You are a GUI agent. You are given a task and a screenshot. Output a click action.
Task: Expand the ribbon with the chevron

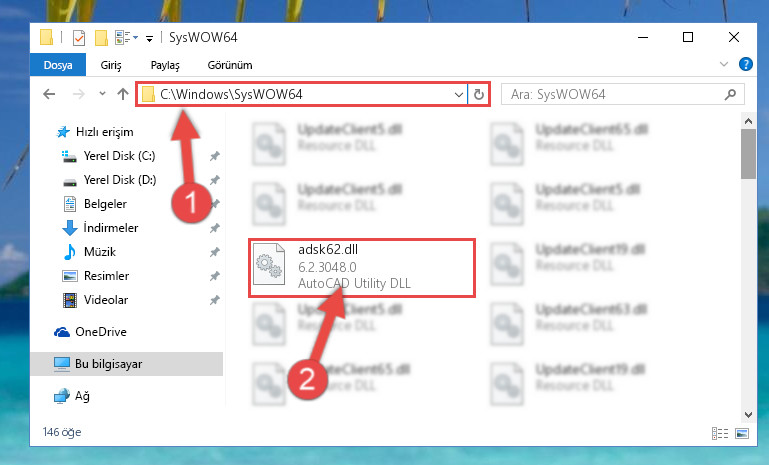click(723, 64)
